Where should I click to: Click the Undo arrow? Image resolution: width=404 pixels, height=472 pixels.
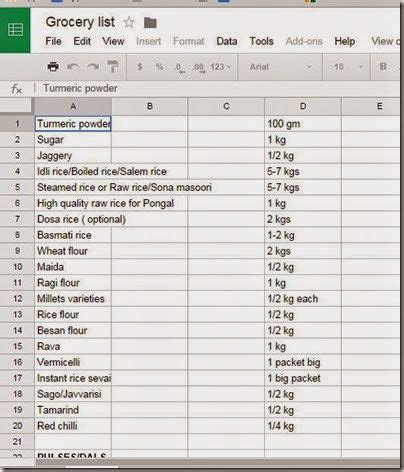pos(73,67)
